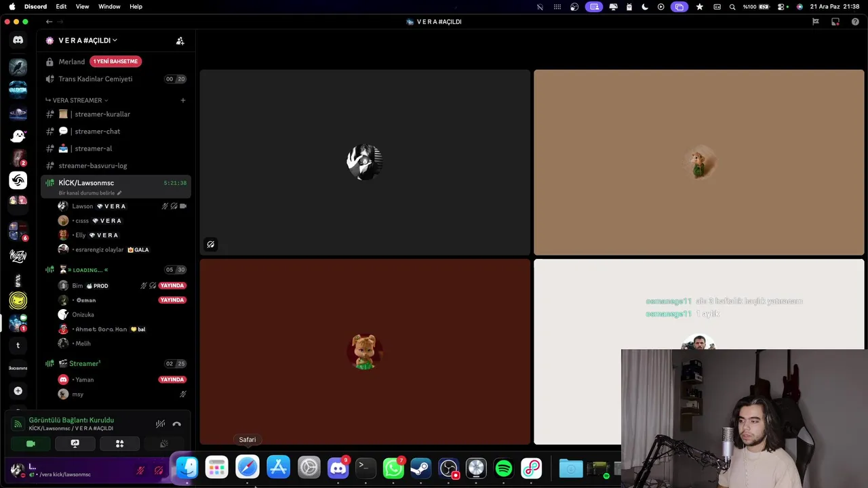
Task: Select user cisss in voice list
Action: click(122, 220)
